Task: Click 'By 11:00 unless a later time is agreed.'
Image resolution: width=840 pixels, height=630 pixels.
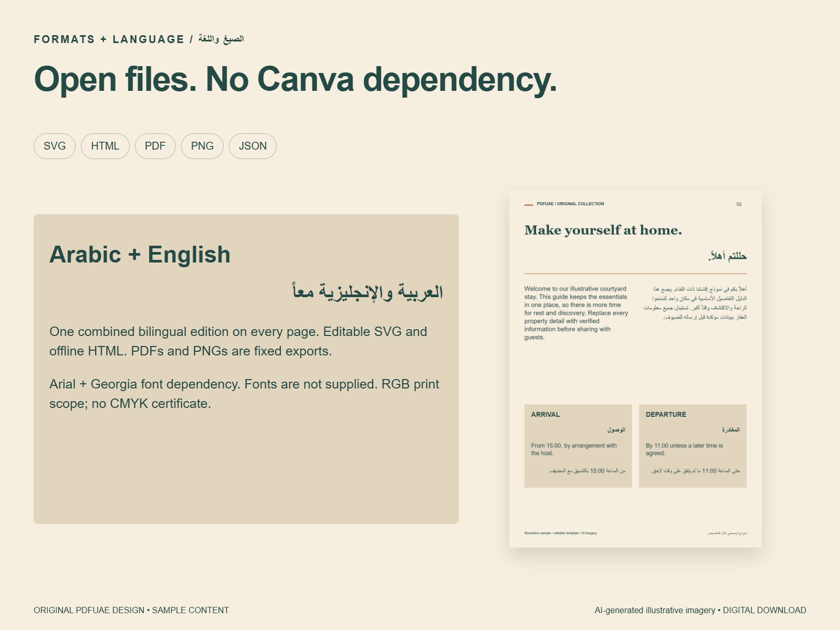Action: pos(684,449)
